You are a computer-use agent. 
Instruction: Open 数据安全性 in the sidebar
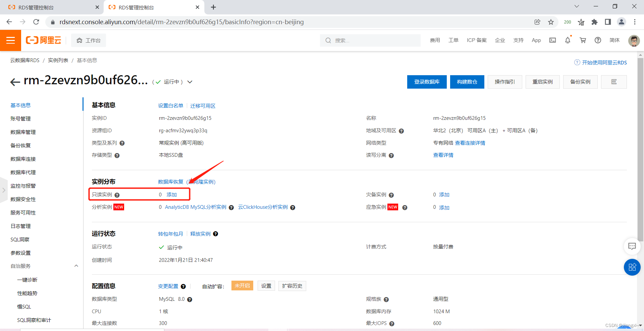click(23, 199)
